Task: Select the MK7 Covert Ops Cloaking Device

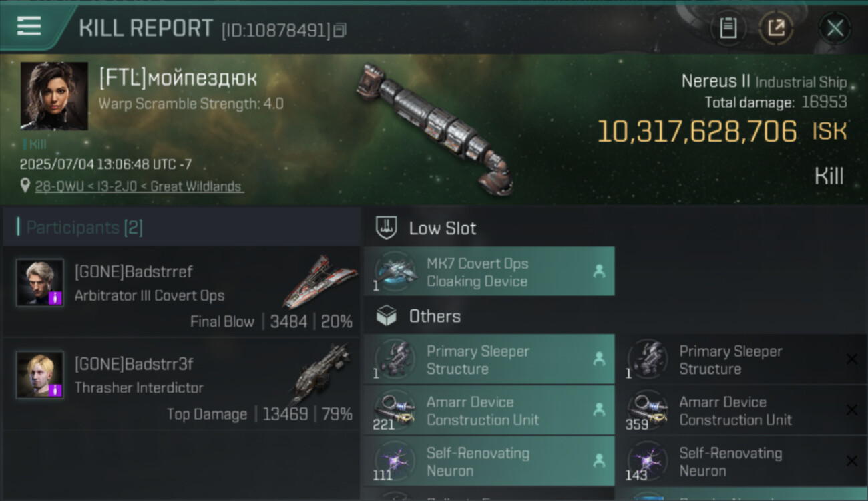Action: click(x=489, y=272)
